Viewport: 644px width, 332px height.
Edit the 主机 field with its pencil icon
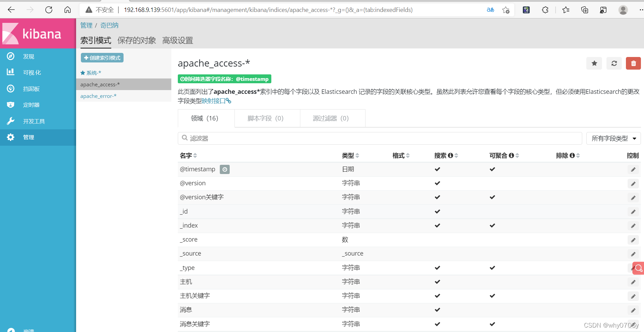point(633,282)
